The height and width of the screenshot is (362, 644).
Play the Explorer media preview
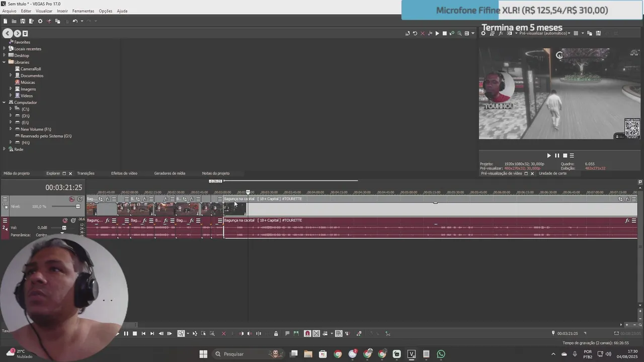click(437, 34)
